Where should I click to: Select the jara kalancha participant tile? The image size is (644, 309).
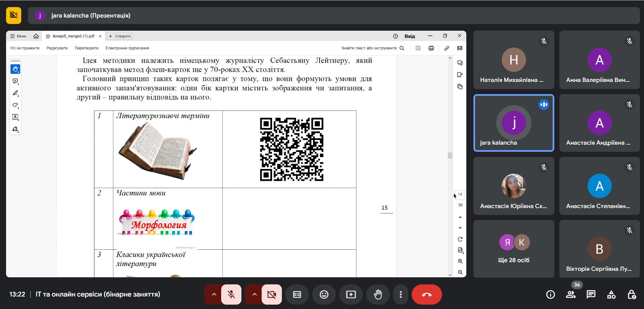click(514, 123)
